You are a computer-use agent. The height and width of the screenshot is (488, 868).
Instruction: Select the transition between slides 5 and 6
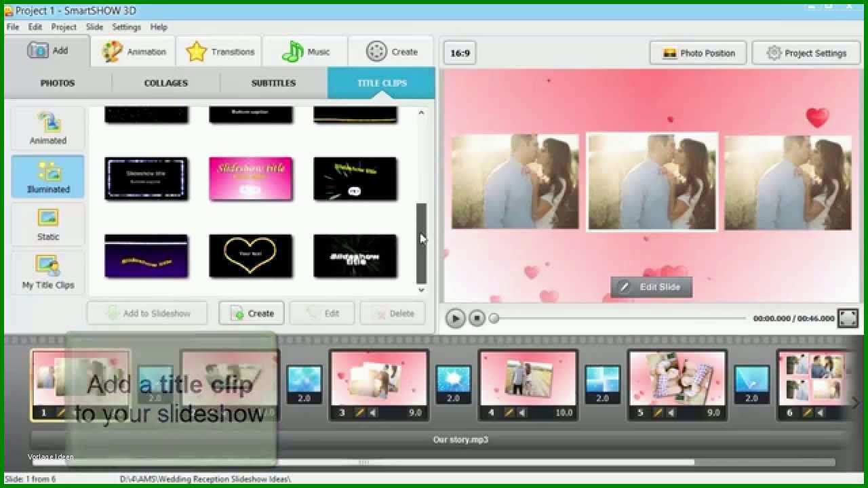pyautogui.click(x=751, y=385)
